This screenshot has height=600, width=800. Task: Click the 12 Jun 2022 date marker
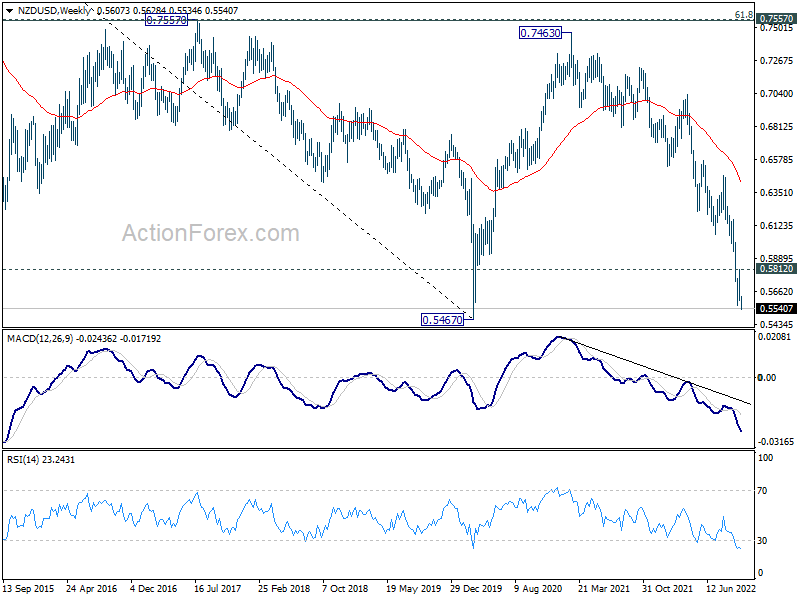tap(731, 589)
